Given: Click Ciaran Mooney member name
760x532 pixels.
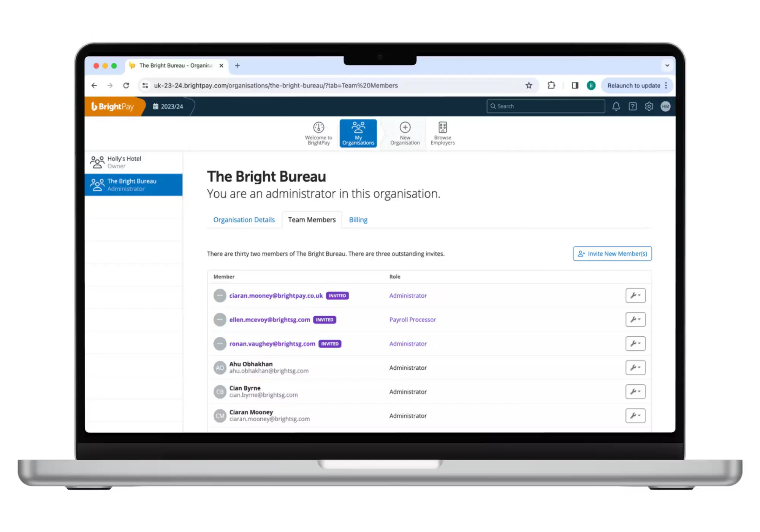Looking at the screenshot, I should point(251,412).
